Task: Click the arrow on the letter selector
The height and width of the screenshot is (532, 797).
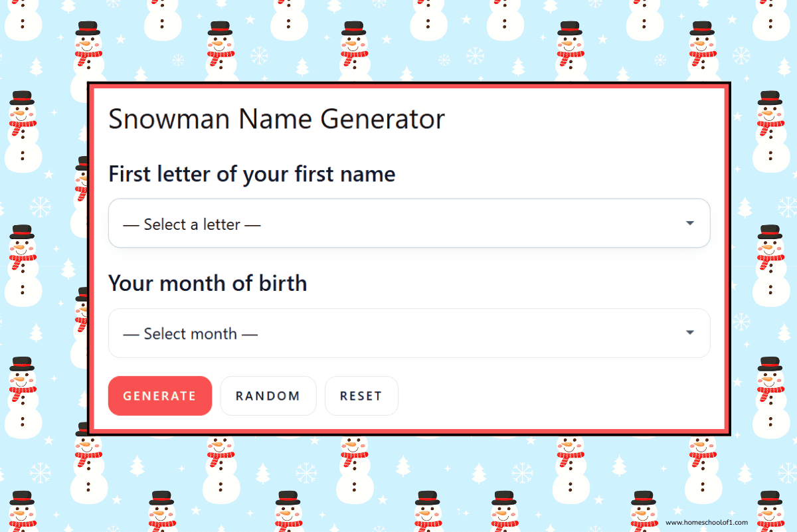Action: [690, 223]
